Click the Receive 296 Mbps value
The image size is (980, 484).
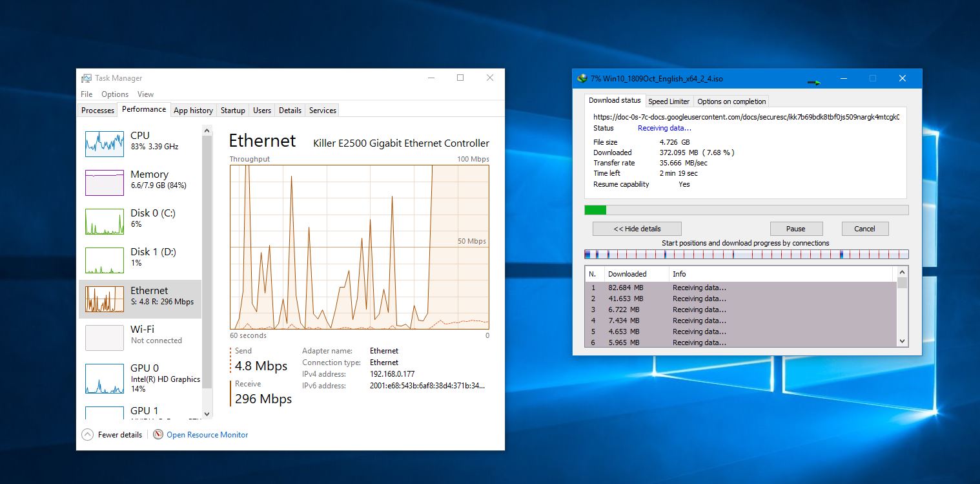(263, 399)
